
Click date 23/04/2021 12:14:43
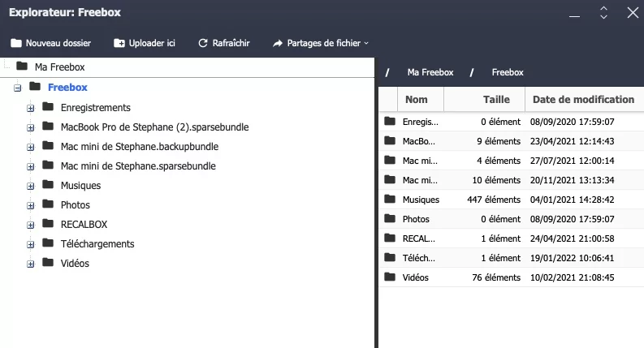coord(572,141)
